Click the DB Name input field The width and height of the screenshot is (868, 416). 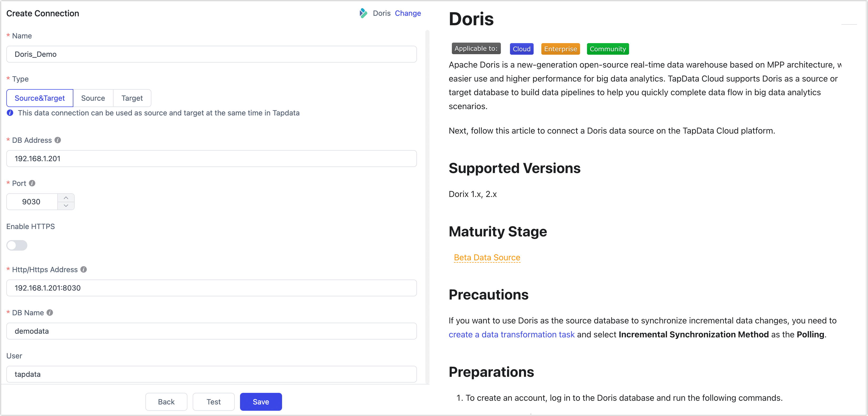212,331
